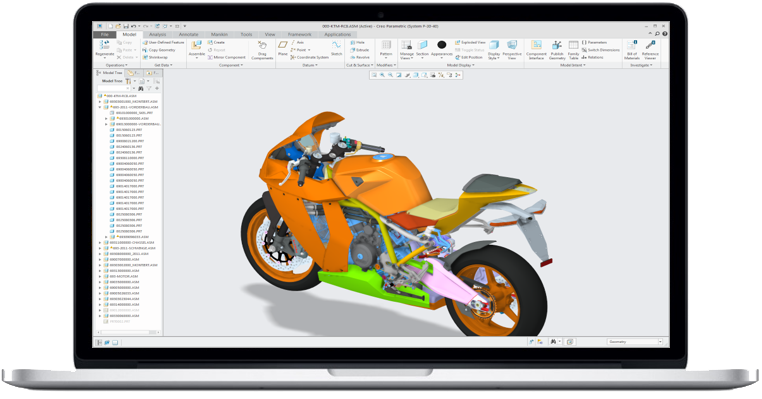
Task: Click the Undo icon in quick access toolbar
Action: pos(134,26)
